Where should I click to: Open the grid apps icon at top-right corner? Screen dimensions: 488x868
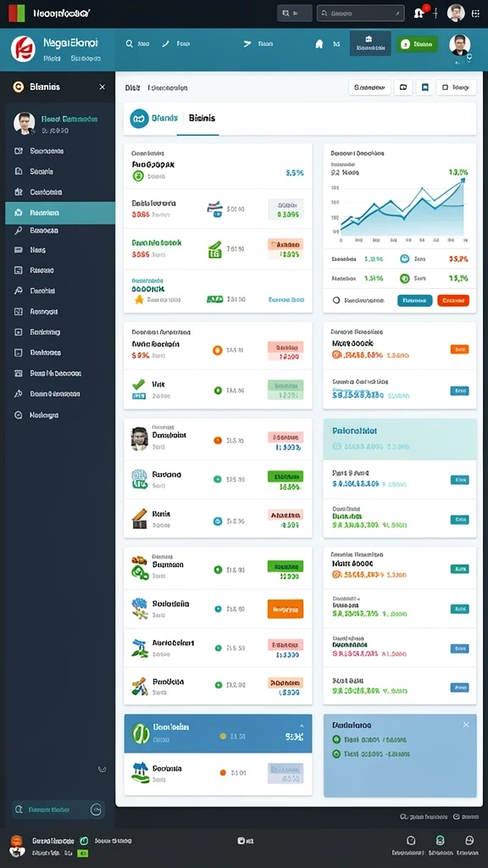click(475, 13)
